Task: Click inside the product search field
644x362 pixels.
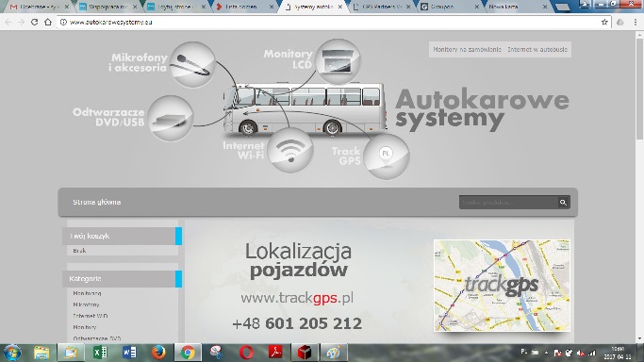Action: tap(508, 203)
